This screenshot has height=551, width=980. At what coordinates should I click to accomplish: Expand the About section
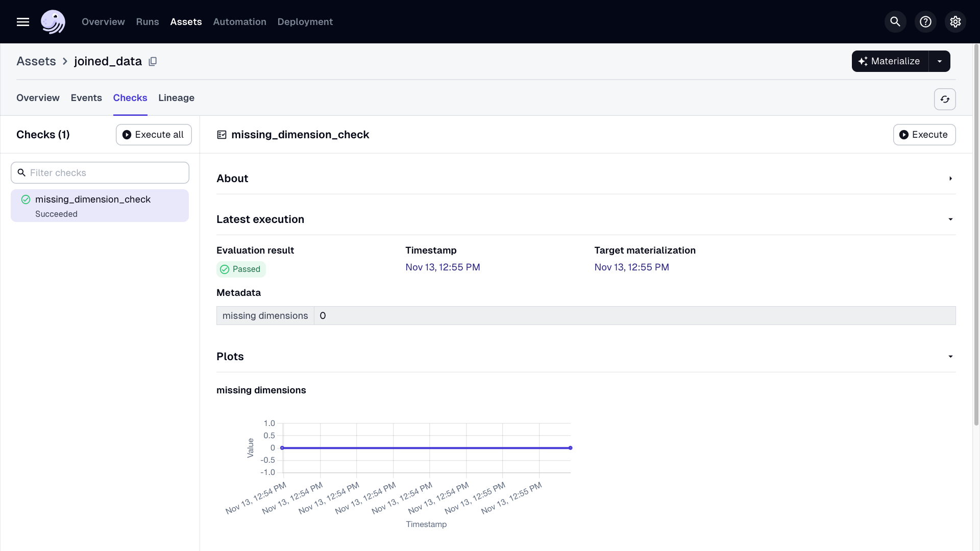[x=950, y=179]
